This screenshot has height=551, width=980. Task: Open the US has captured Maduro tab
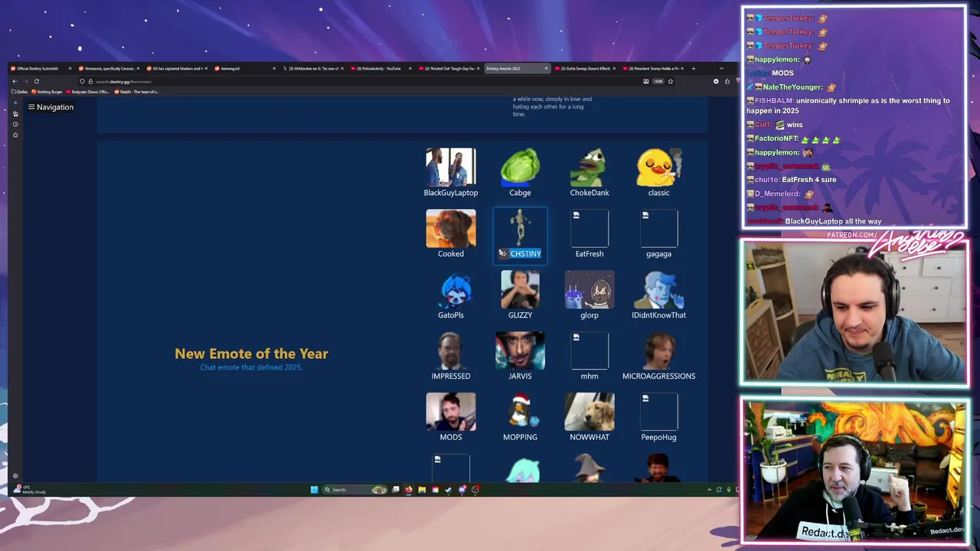(x=176, y=68)
